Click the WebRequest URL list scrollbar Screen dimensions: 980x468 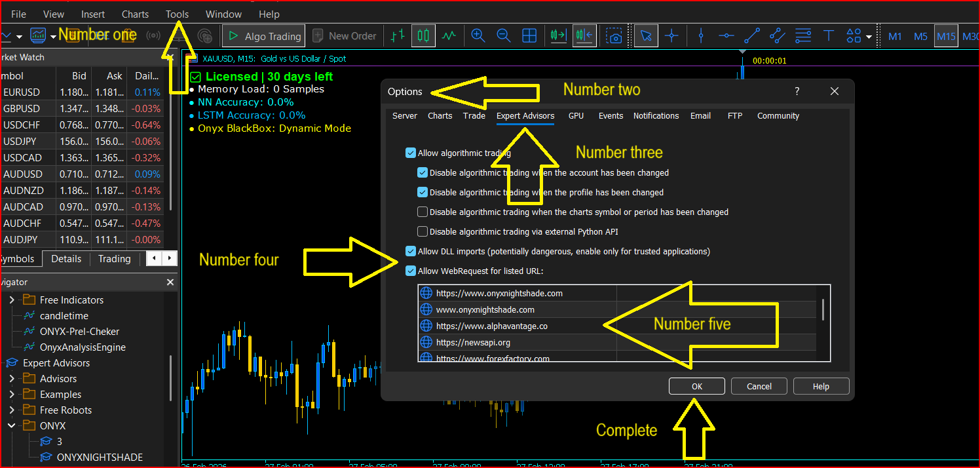point(823,311)
